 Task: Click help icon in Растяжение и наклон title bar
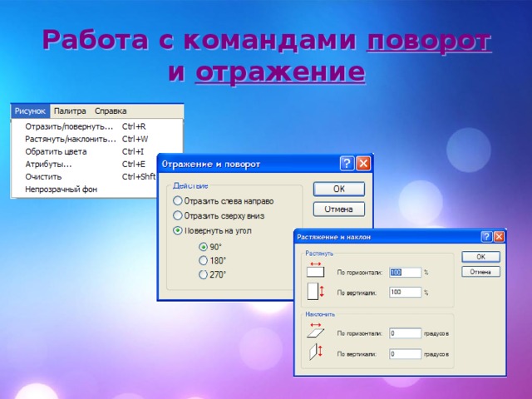[x=486, y=237]
